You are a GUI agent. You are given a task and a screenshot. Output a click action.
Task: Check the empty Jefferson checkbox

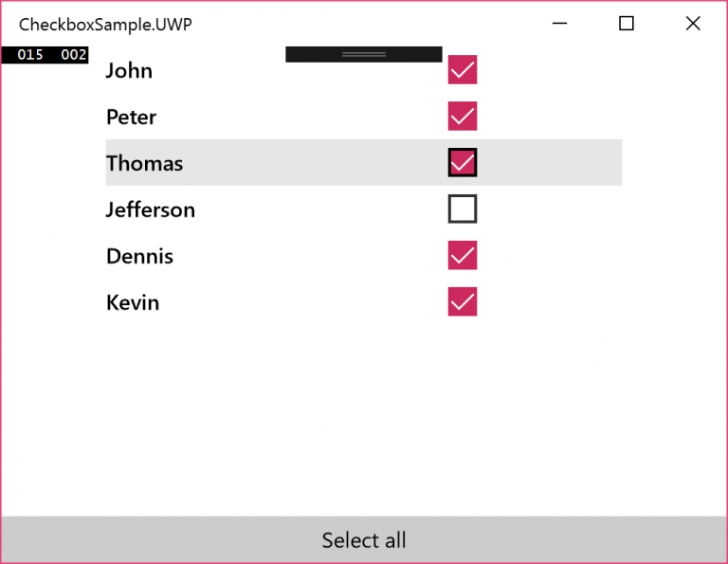click(462, 209)
